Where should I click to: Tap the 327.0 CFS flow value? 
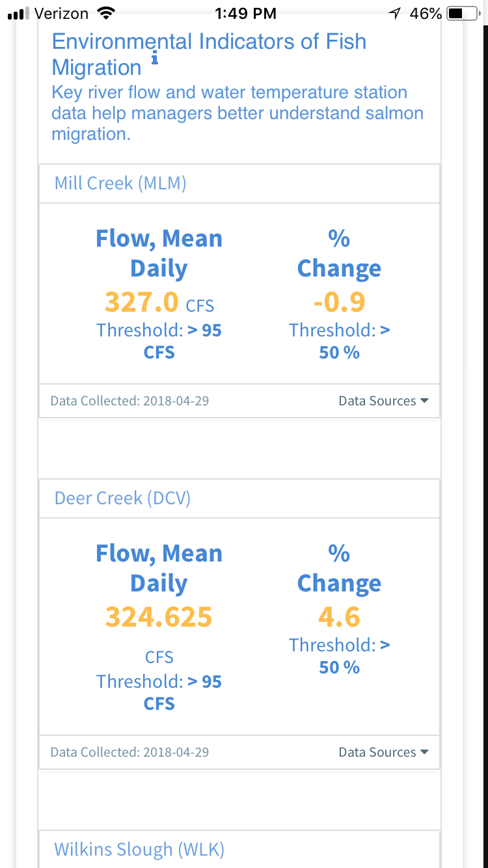click(159, 303)
